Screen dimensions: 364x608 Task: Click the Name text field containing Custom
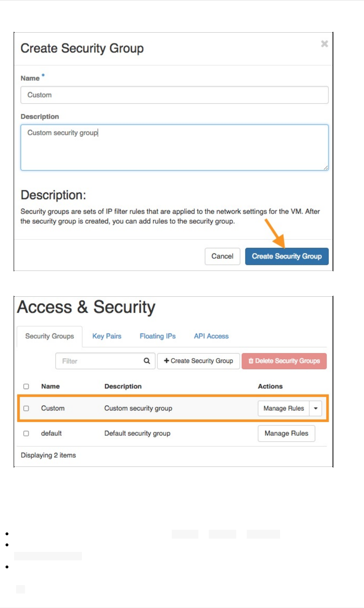(174, 95)
